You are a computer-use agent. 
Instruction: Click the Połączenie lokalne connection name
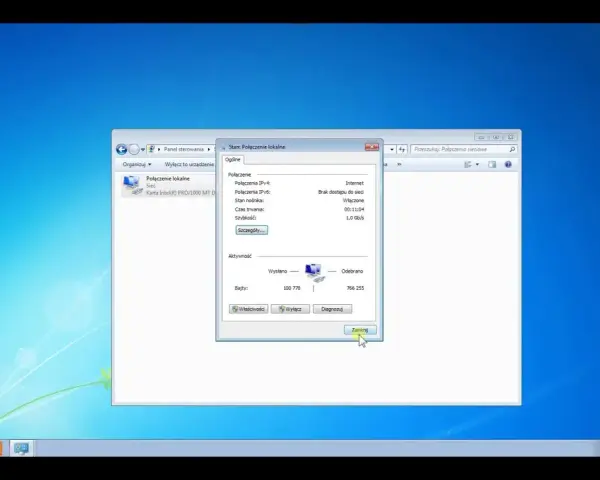coord(168,179)
